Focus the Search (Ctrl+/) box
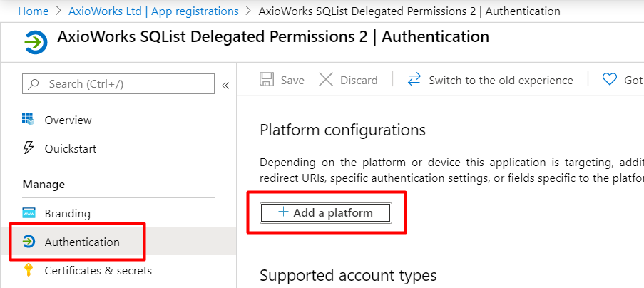The height and width of the screenshot is (288, 644). point(118,83)
